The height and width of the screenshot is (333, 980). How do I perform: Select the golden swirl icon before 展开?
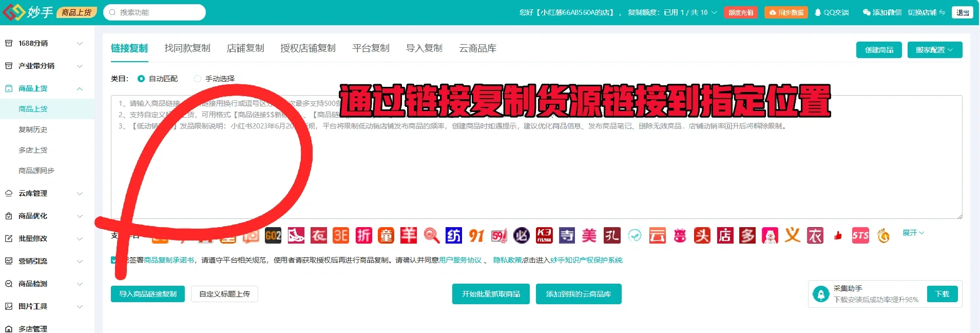883,236
